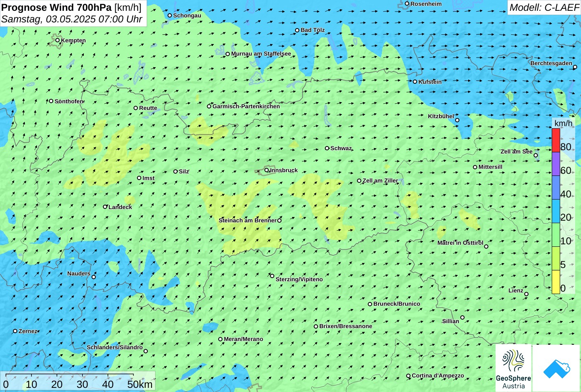Image resolution: width=581 pixels, height=392 pixels.
Task: Click the Rosenheim location dot
Action: pos(407,4)
